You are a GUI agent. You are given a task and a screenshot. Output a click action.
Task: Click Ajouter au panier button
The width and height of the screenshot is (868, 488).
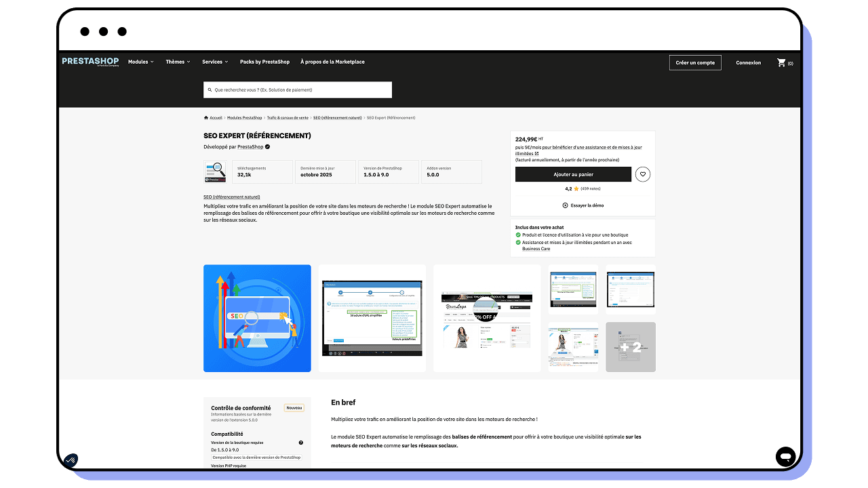[573, 174]
